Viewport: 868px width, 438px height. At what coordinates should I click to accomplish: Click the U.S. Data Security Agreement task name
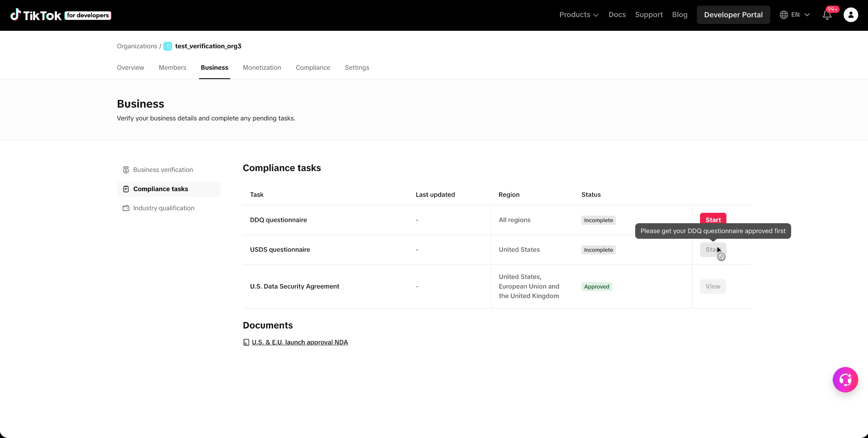(295, 286)
